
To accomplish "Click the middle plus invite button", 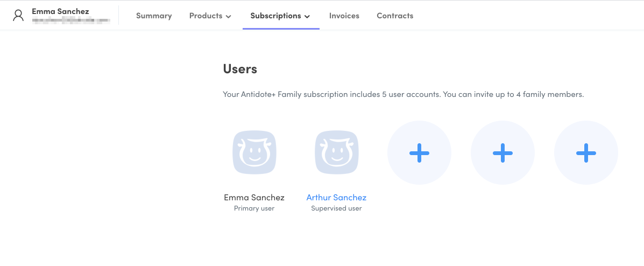I will 503,153.
